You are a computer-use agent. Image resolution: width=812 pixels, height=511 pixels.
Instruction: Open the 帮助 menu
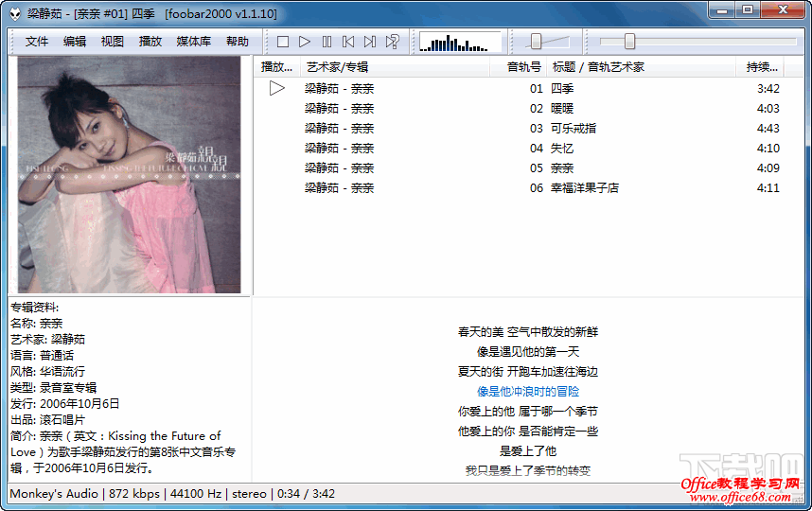coord(238,42)
